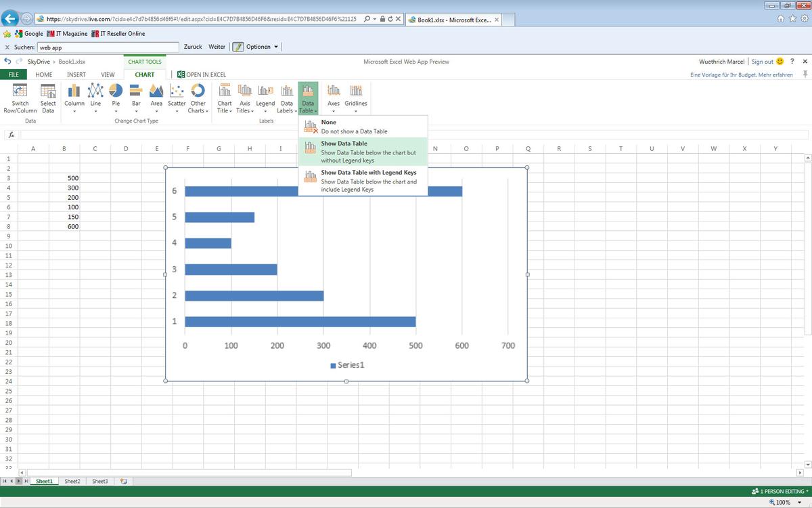Close the find bar with the X
This screenshot has width=812, height=508.
click(x=7, y=47)
